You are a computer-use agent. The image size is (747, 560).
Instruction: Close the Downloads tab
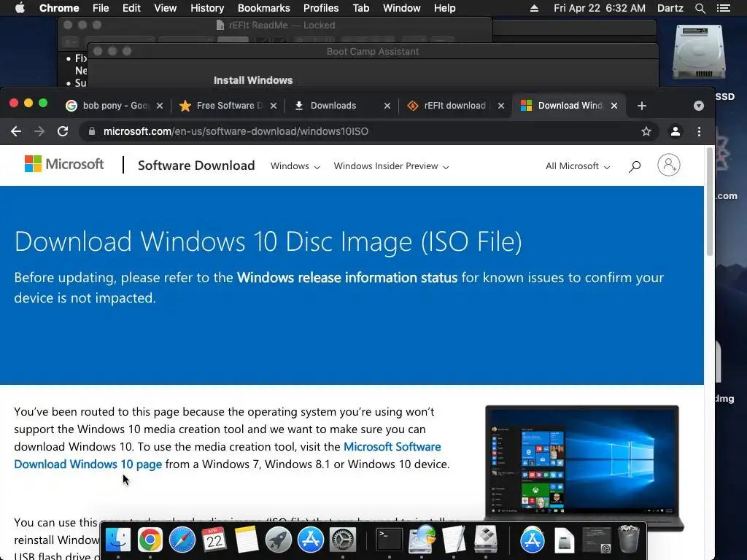[387, 106]
